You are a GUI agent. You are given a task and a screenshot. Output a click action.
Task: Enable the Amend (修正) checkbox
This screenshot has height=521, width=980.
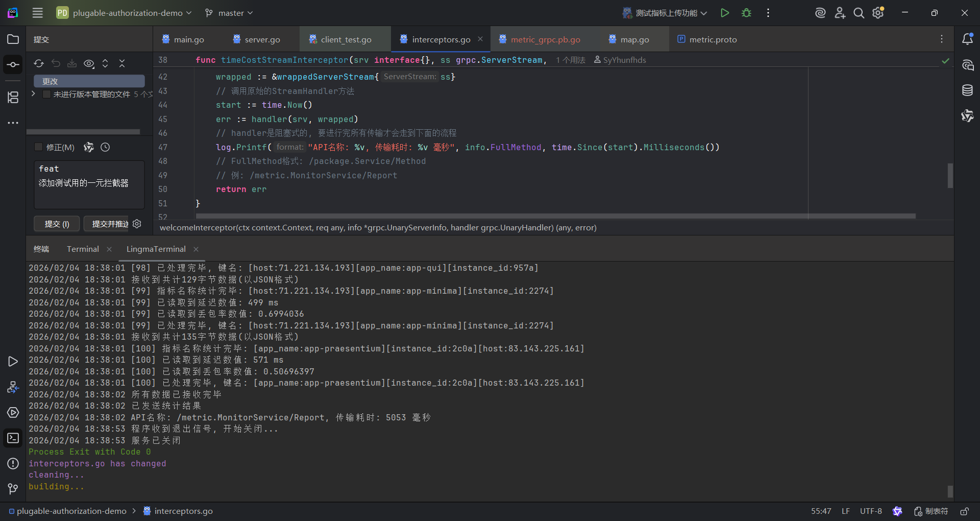(38, 147)
